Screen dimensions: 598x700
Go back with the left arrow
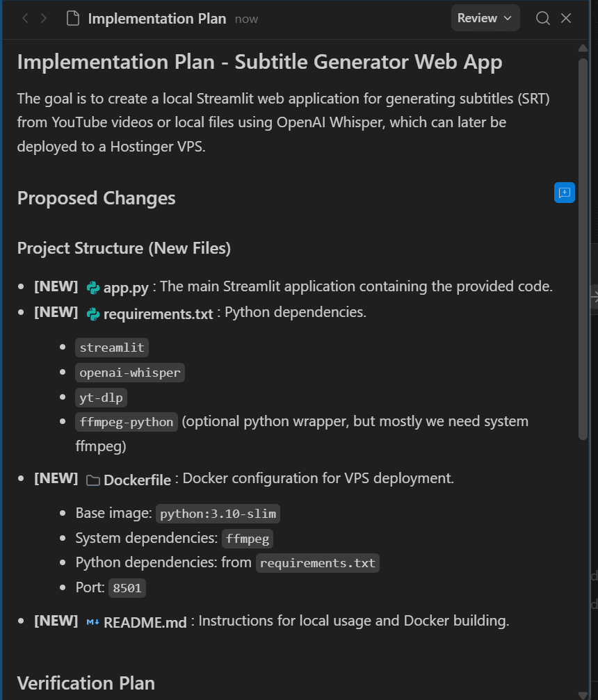pos(26,19)
